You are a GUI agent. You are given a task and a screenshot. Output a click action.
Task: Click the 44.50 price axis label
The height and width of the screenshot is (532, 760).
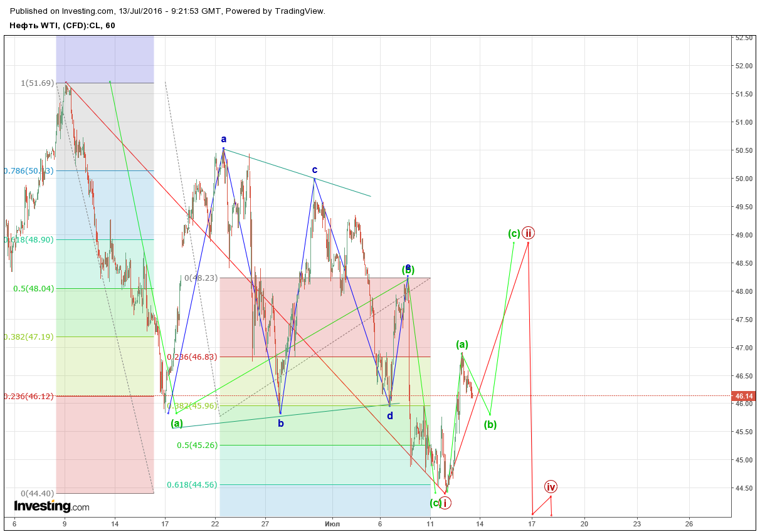(x=744, y=488)
